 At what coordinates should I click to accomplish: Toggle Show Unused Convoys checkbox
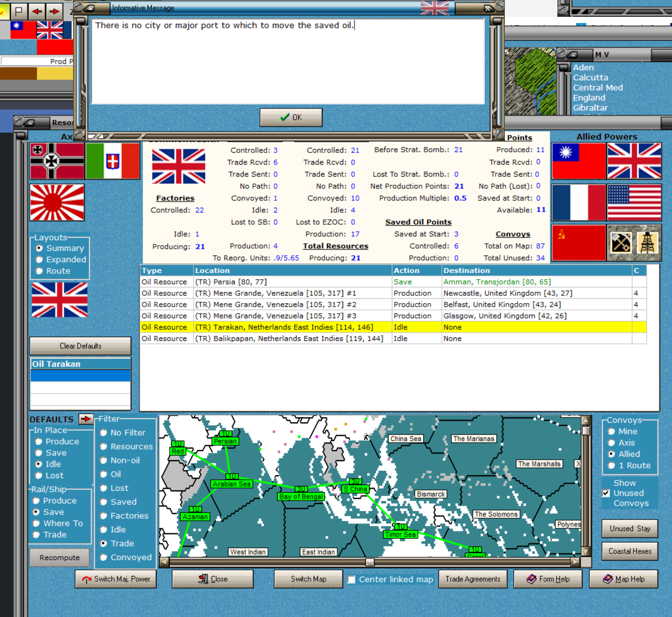coord(606,493)
